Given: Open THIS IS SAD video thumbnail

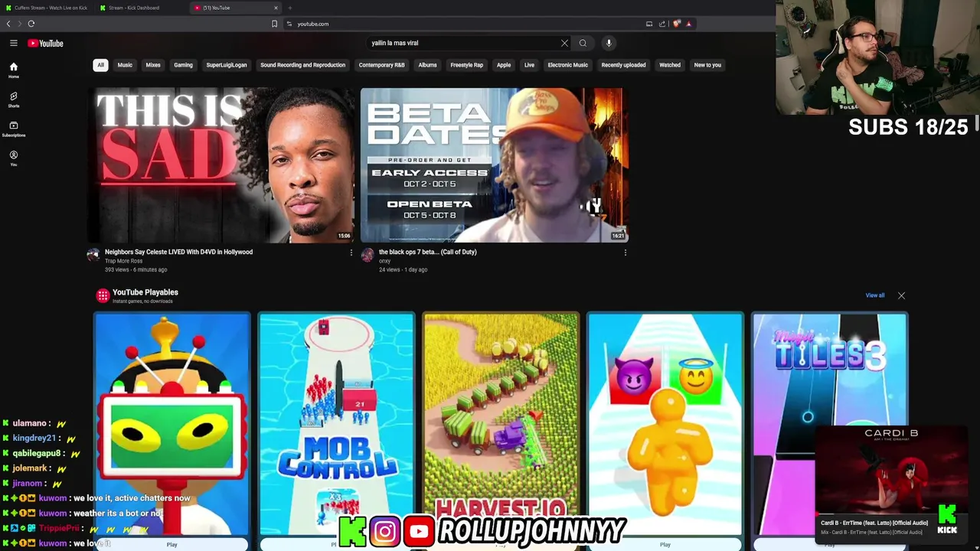Looking at the screenshot, I should pyautogui.click(x=221, y=165).
